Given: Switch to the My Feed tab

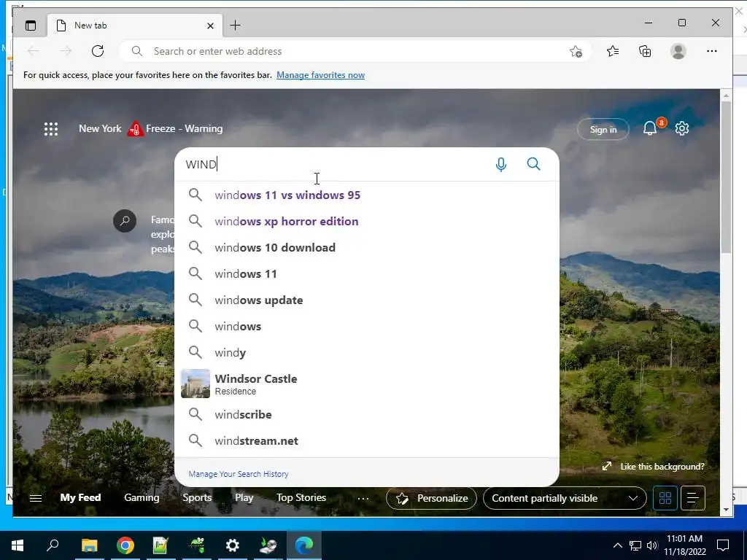Looking at the screenshot, I should [x=80, y=497].
